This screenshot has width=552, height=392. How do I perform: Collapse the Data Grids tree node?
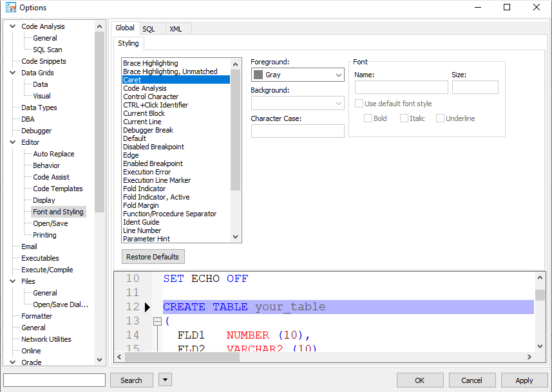coord(13,73)
